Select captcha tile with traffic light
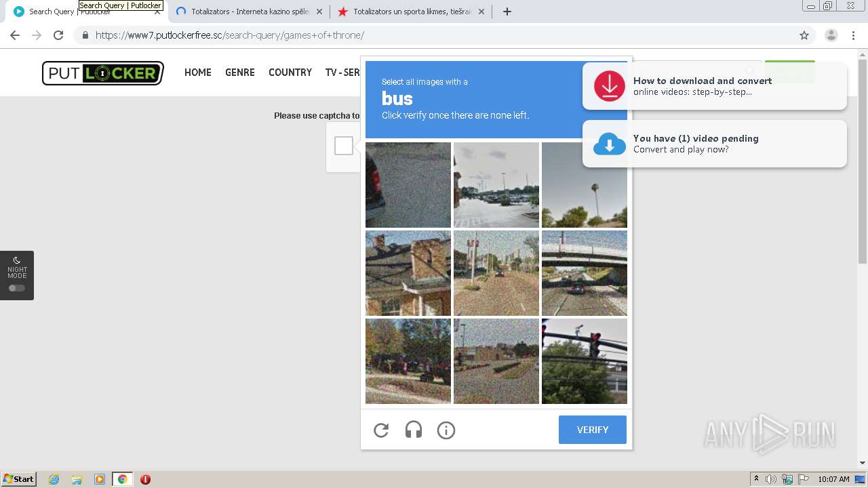The image size is (868, 488). [585, 361]
